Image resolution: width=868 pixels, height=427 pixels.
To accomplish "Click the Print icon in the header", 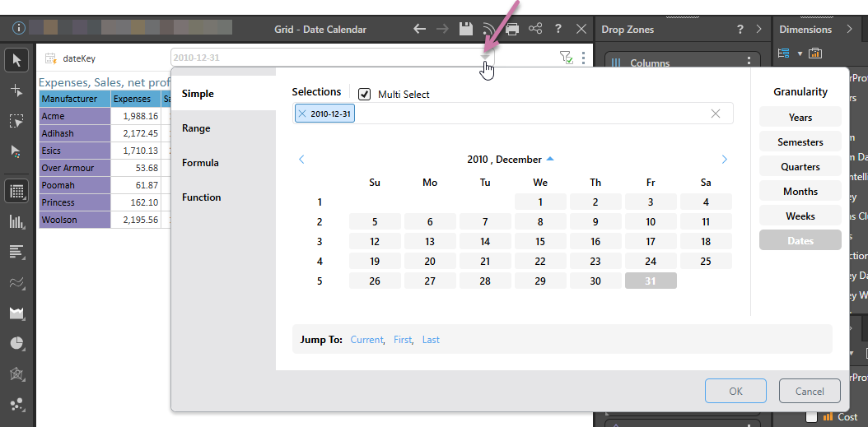I will point(512,29).
